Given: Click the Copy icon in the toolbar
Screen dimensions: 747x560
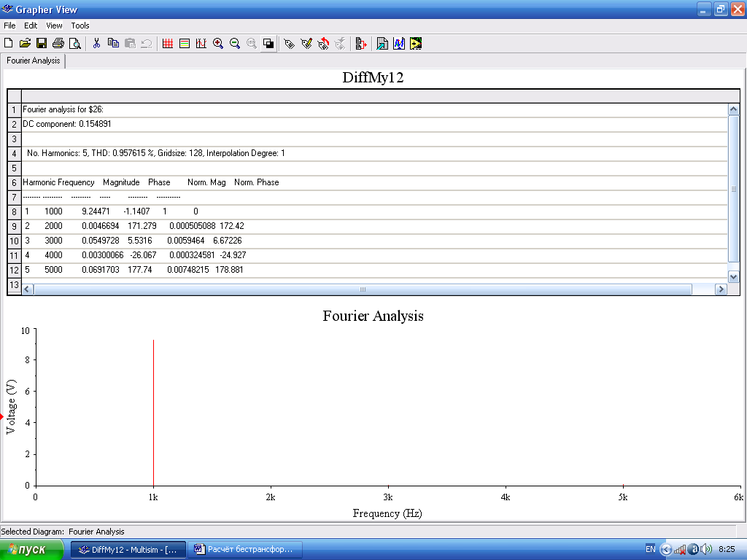Looking at the screenshot, I should [x=113, y=44].
